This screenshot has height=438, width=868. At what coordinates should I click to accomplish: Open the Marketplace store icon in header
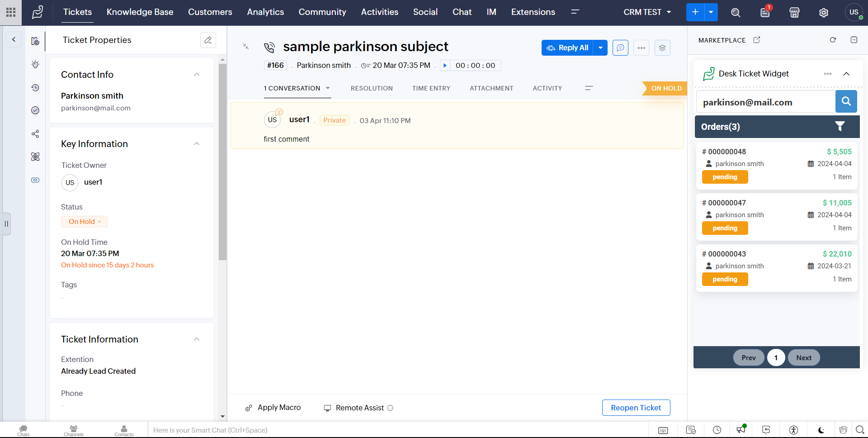794,13
